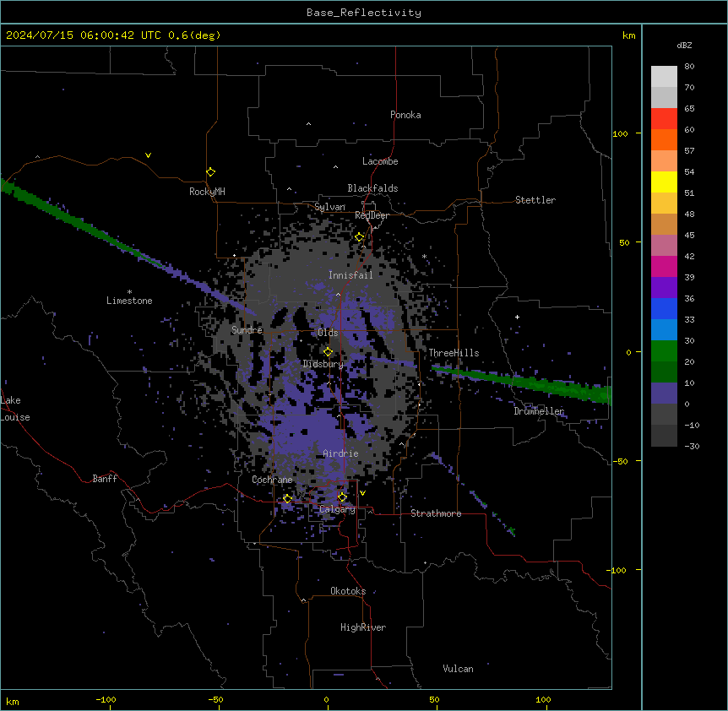728x711 pixels.
Task: Pick the violet 36-39 dBZ legend swatch
Action: click(664, 288)
